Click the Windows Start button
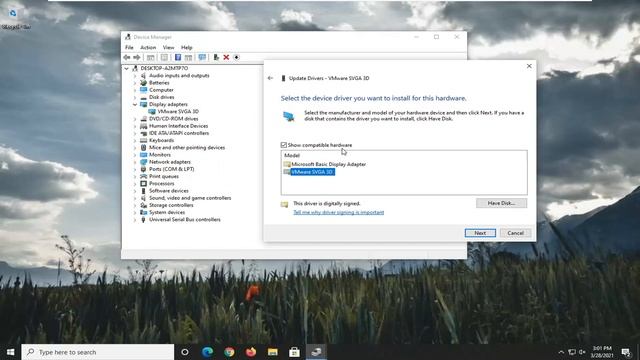640x360 pixels. pyautogui.click(x=11, y=352)
